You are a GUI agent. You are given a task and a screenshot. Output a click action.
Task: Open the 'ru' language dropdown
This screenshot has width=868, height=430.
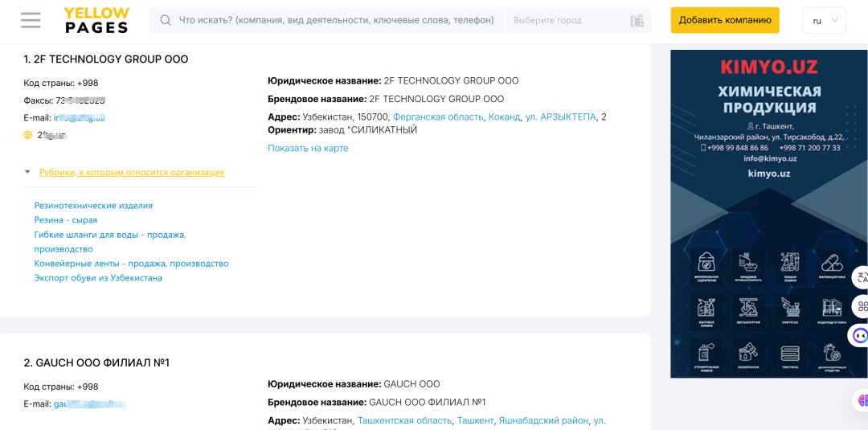tap(824, 20)
